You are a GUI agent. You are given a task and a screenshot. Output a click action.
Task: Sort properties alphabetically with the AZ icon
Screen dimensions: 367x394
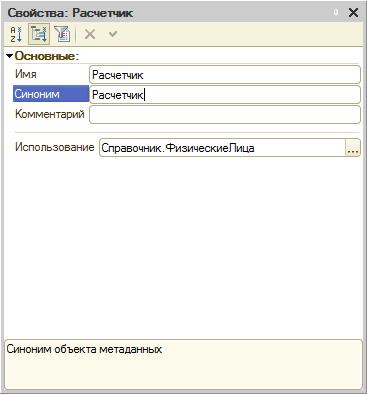coord(16,34)
